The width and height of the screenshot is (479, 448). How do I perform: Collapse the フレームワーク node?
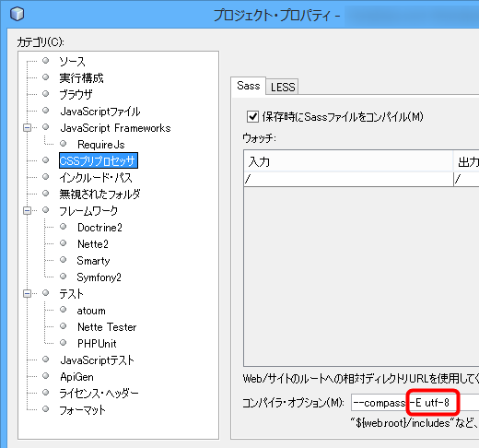point(27,210)
